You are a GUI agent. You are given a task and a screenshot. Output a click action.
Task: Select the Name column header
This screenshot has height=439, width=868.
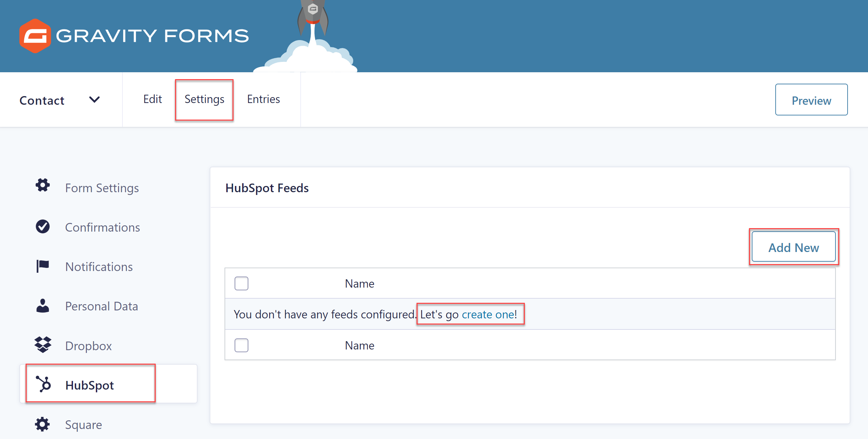[x=359, y=283]
